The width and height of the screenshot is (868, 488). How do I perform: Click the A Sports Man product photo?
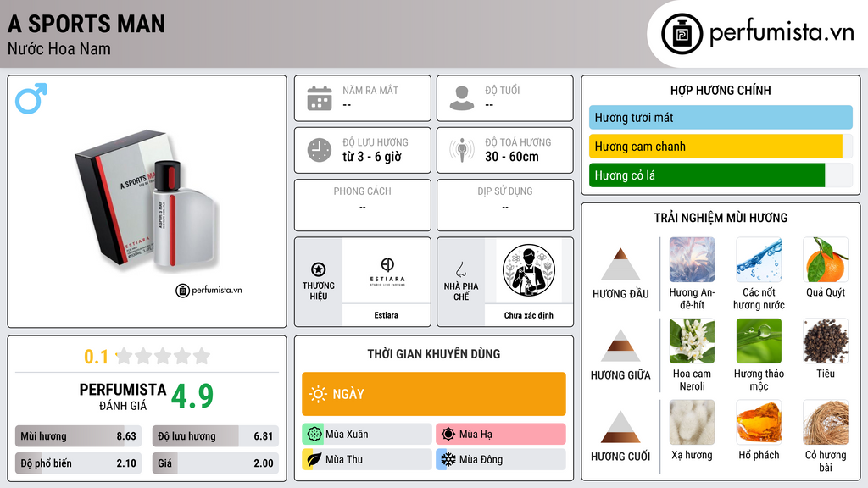point(146,200)
